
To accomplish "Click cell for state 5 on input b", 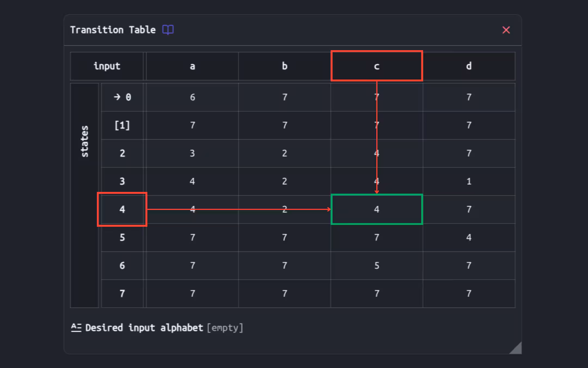I will click(x=284, y=237).
